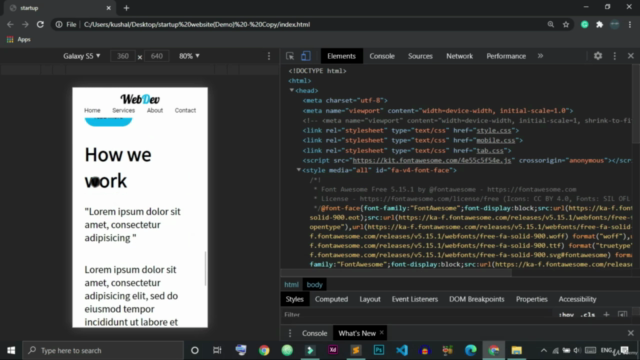Open the Extensions puzzle icon
This screenshot has height=360, width=640.
599,24
